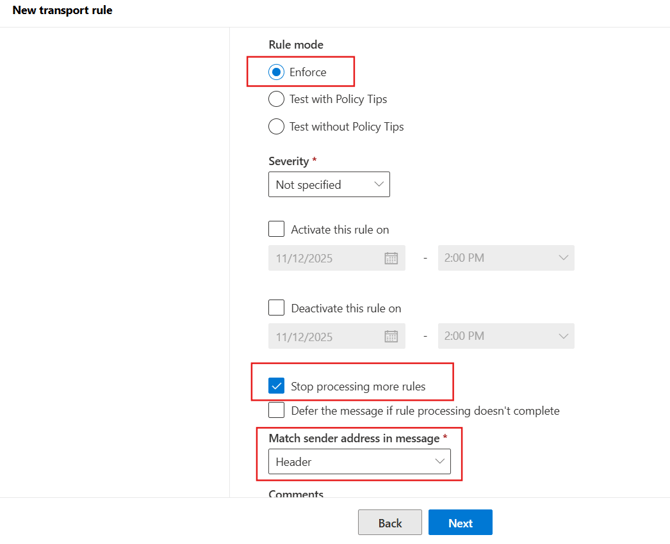Tick Deactivate this rule on checkbox
Viewport: 670px width, 544px height.
click(277, 308)
